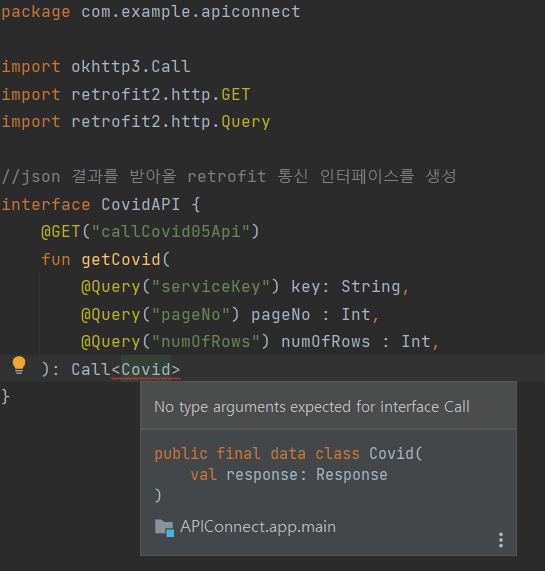The image size is (545, 571).
Task: Click the CovidAPI interface name
Action: (x=141, y=204)
